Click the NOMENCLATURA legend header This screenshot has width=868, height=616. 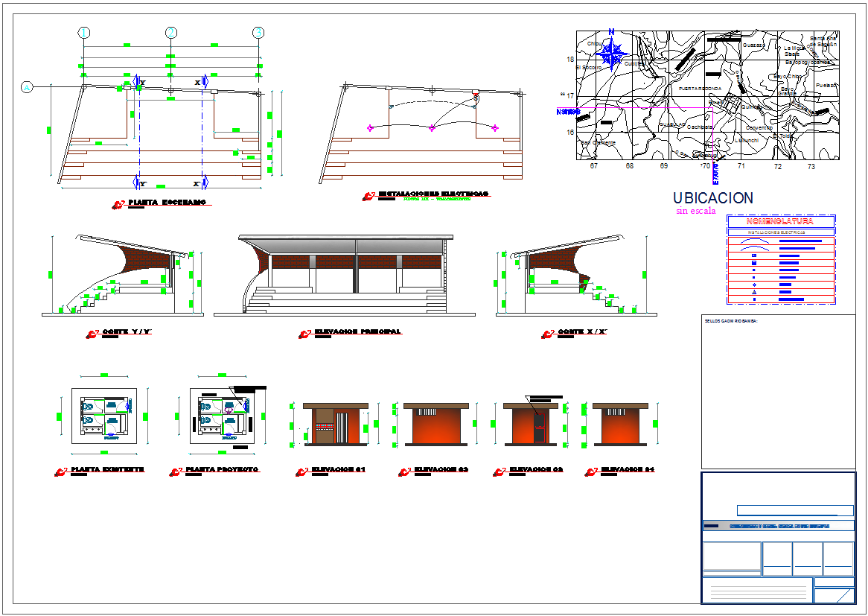780,221
